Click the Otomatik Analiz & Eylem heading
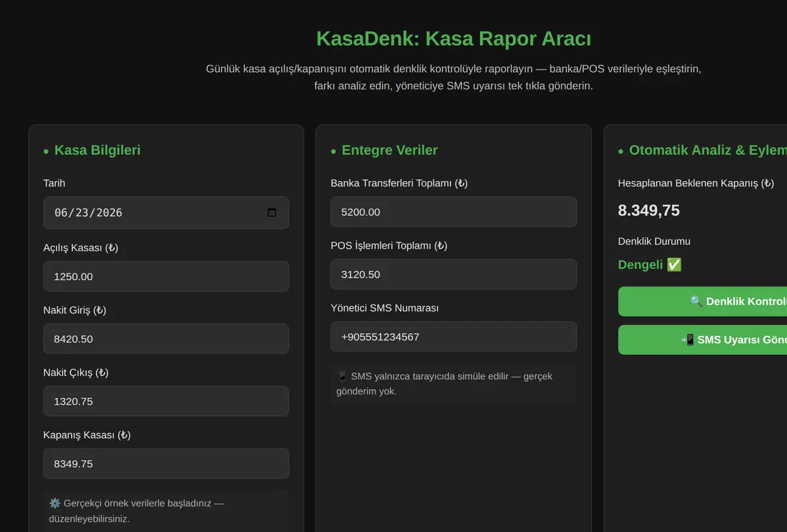 pos(708,150)
